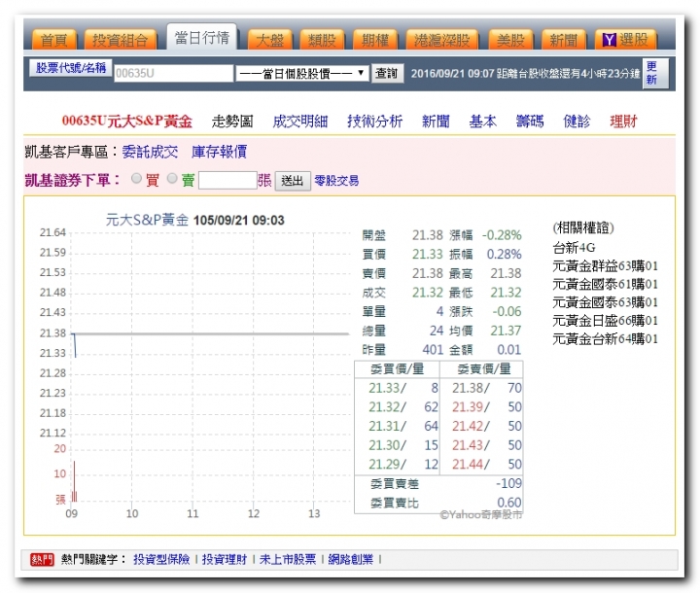This screenshot has height=593, width=700.
Task: Type in the stock code input field
Action: [173, 73]
